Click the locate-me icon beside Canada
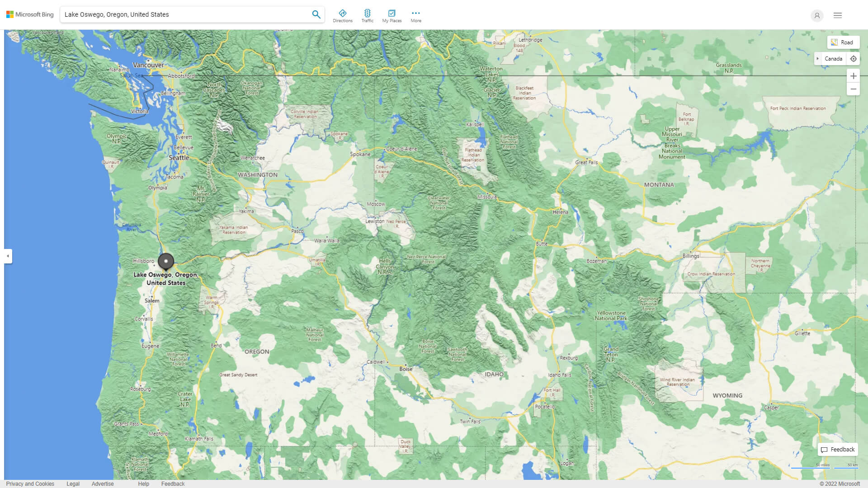Image resolution: width=868 pixels, height=488 pixels. coord(854,58)
